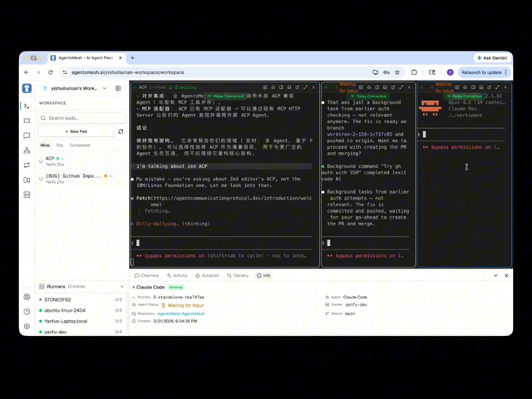Click Relaunch to update button
Image resolution: width=532 pixels, height=399 pixels.
click(x=481, y=72)
